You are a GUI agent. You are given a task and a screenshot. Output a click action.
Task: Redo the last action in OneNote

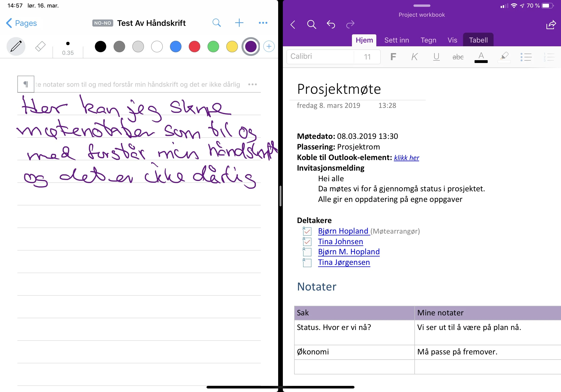pos(350,24)
